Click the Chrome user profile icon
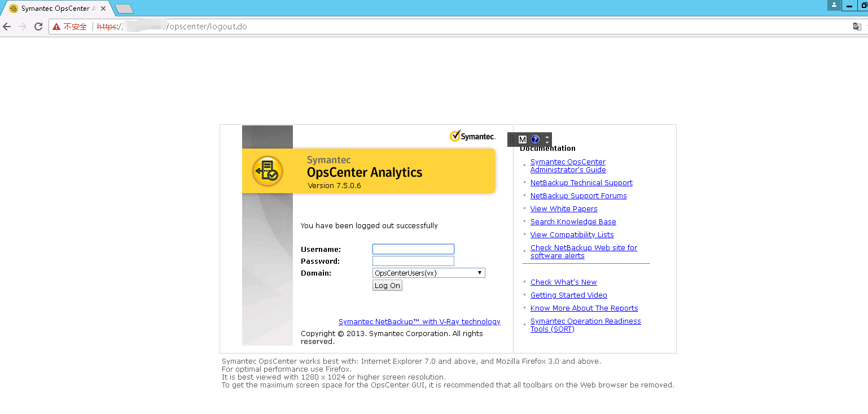 coord(834,5)
